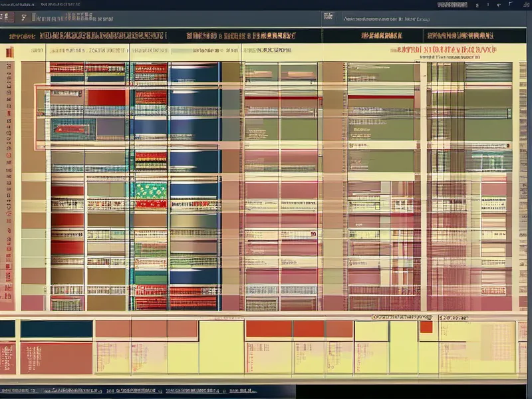Click the red block in the bottom panel center
Viewport: 532px width, 399px height.
pos(269,329)
